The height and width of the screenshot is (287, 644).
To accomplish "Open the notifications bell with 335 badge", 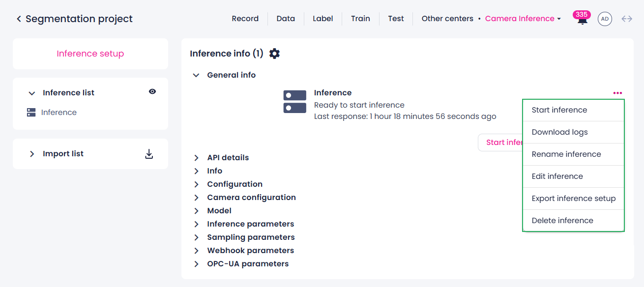I will (x=583, y=19).
